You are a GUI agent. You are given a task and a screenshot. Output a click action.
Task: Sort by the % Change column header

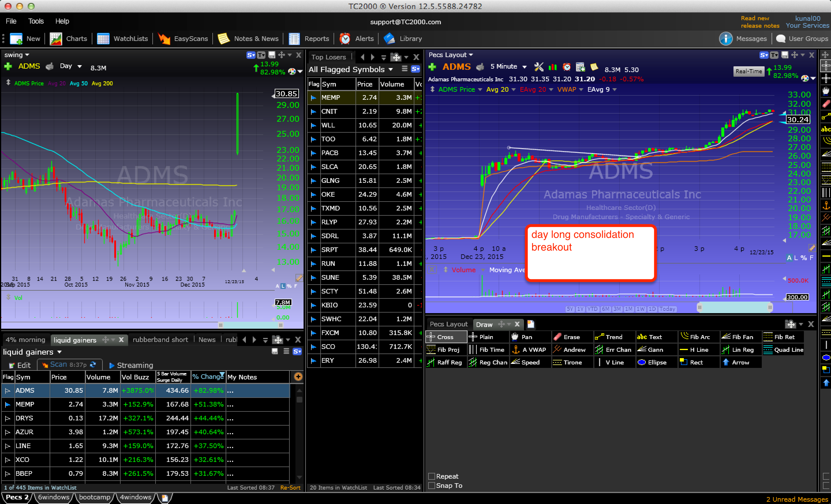[208, 377]
